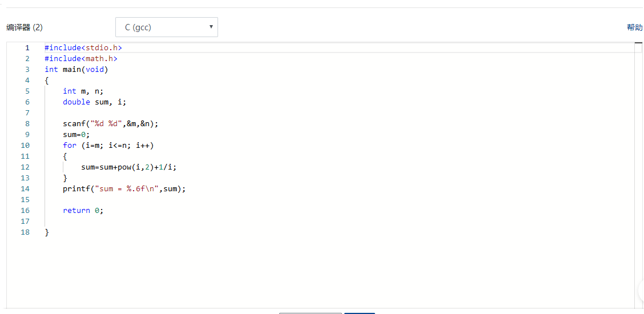Click the #include<math.h> line
The width and height of the screenshot is (644, 314).
click(81, 59)
